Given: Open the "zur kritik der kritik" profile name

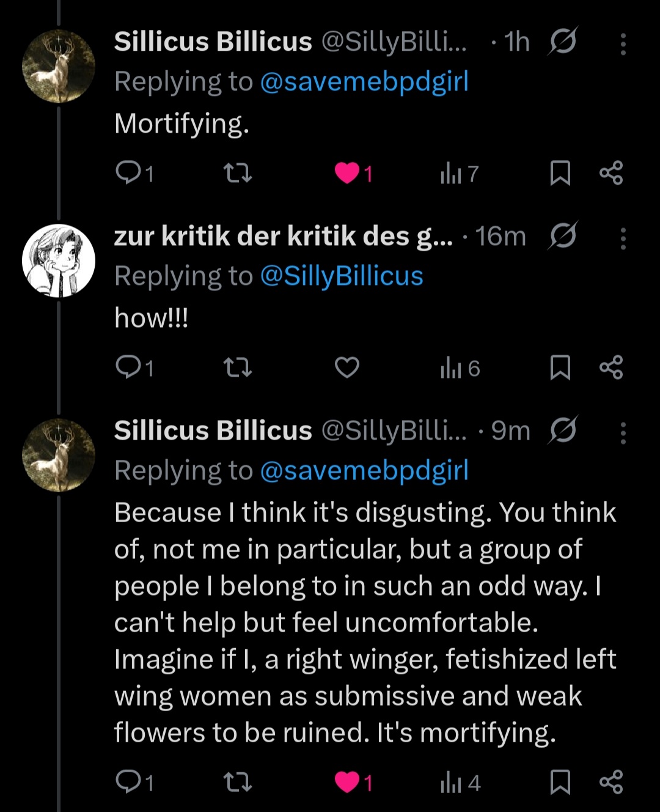Looking at the screenshot, I should pyautogui.click(x=284, y=237).
